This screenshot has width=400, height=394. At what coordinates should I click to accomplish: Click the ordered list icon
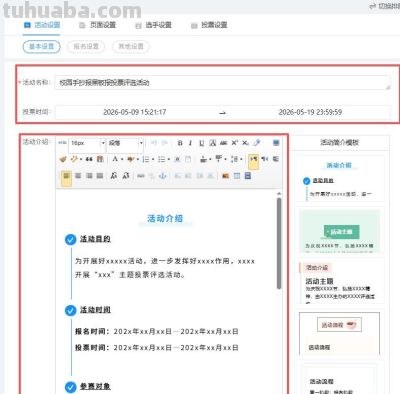146,159
